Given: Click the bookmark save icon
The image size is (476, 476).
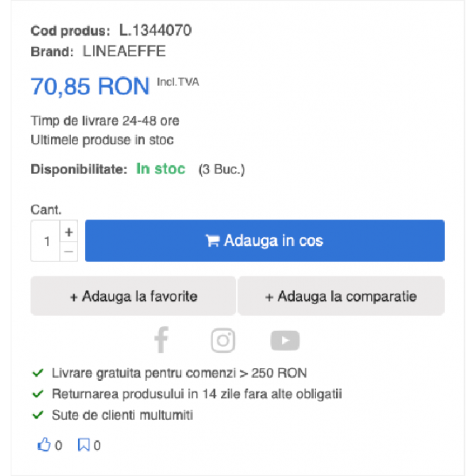Looking at the screenshot, I should tap(84, 445).
